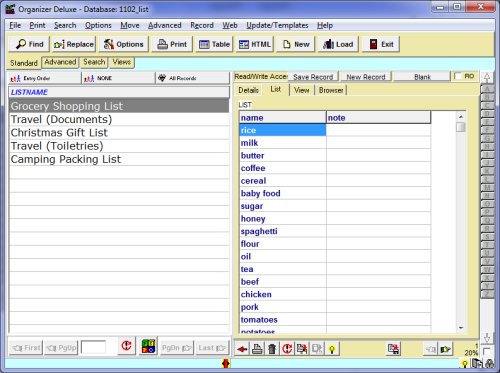The width and height of the screenshot is (500, 373).
Task: Generate HTML via the HTML button
Action: point(255,44)
